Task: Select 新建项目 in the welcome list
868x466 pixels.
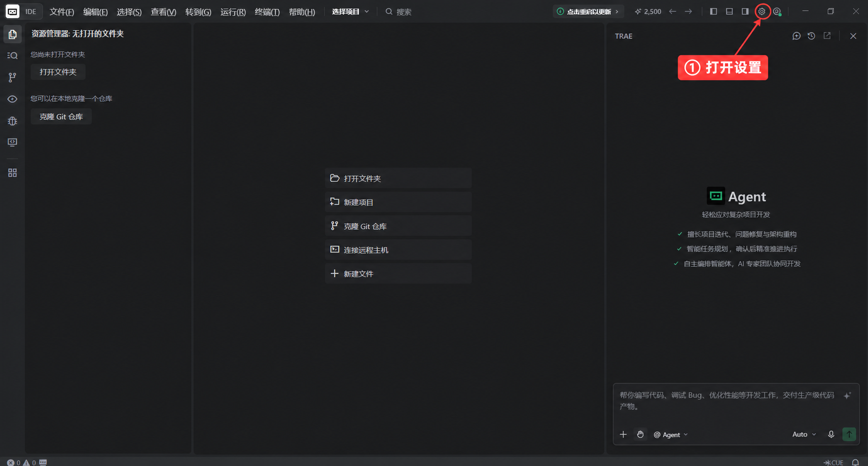Action: tap(398, 202)
